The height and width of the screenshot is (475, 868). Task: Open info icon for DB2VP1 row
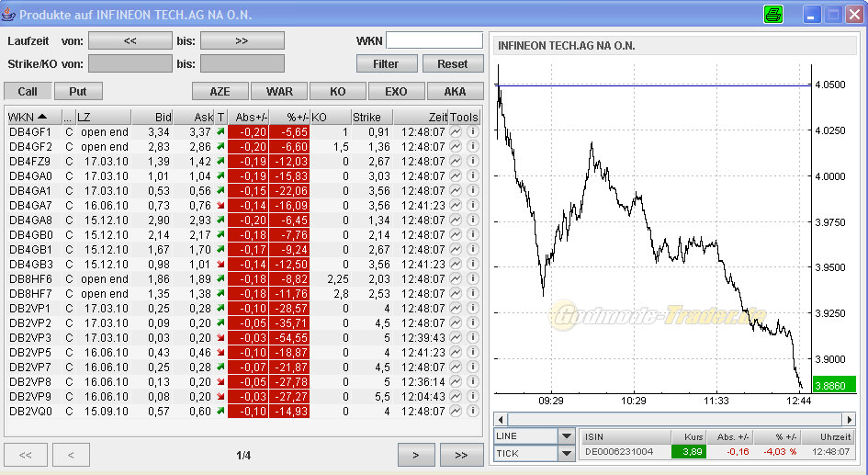point(473,308)
